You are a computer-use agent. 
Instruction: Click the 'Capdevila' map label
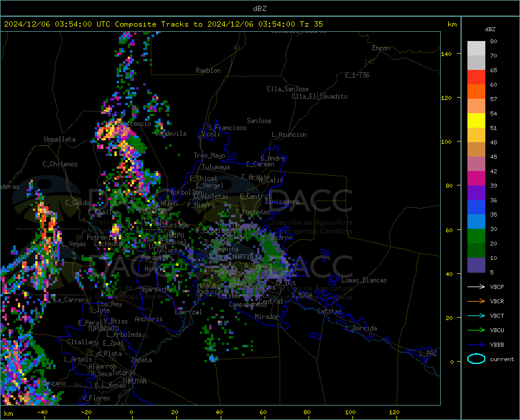pos(170,133)
